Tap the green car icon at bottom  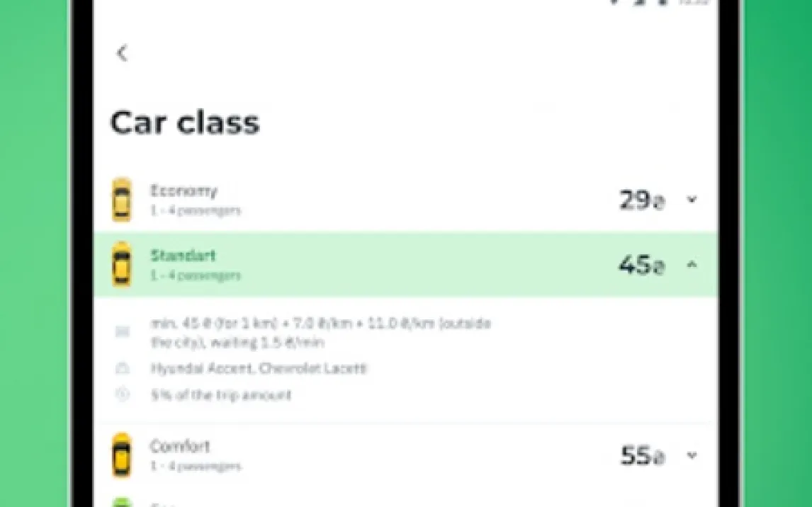[x=122, y=502]
